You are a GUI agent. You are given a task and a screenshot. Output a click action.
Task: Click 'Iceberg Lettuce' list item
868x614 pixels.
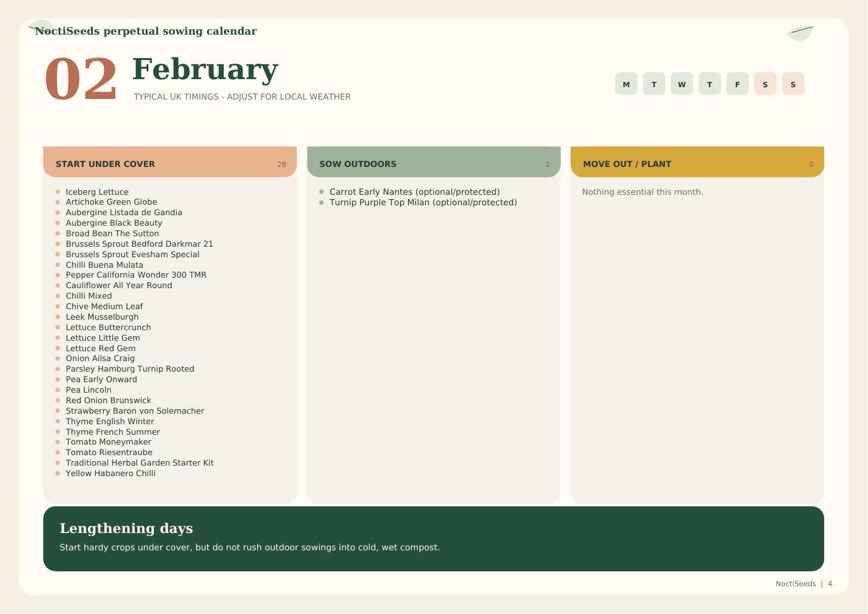coord(97,192)
